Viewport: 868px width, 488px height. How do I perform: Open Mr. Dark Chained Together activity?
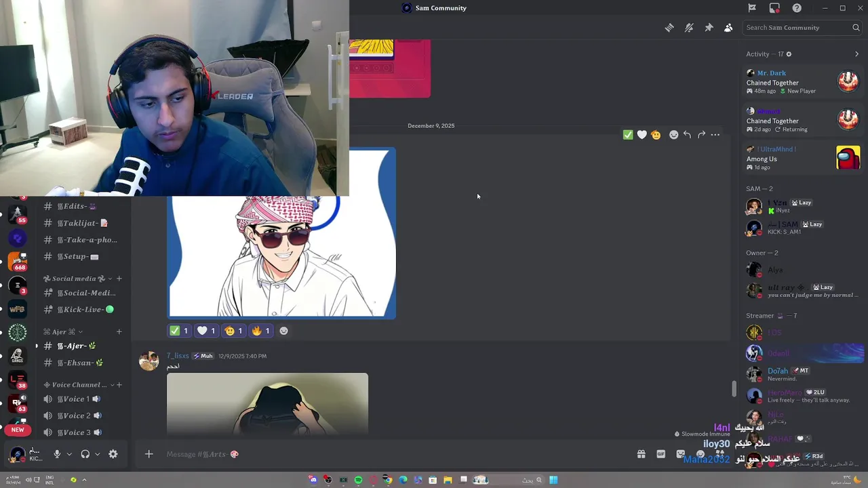pyautogui.click(x=803, y=82)
